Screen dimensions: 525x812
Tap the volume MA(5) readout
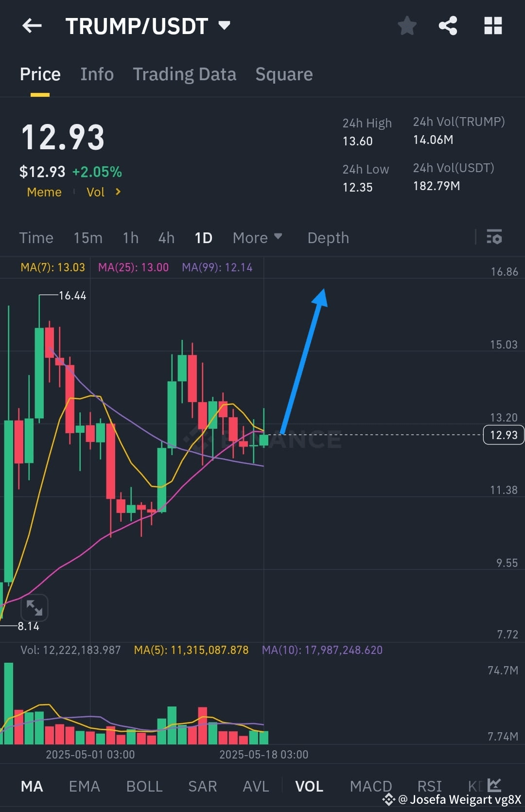[x=191, y=650]
